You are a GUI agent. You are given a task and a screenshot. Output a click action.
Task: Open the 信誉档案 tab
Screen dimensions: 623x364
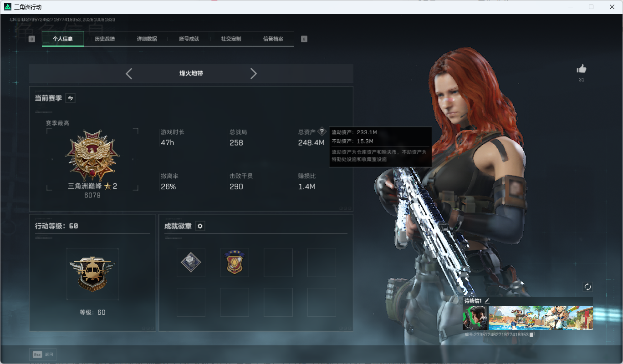tap(273, 39)
